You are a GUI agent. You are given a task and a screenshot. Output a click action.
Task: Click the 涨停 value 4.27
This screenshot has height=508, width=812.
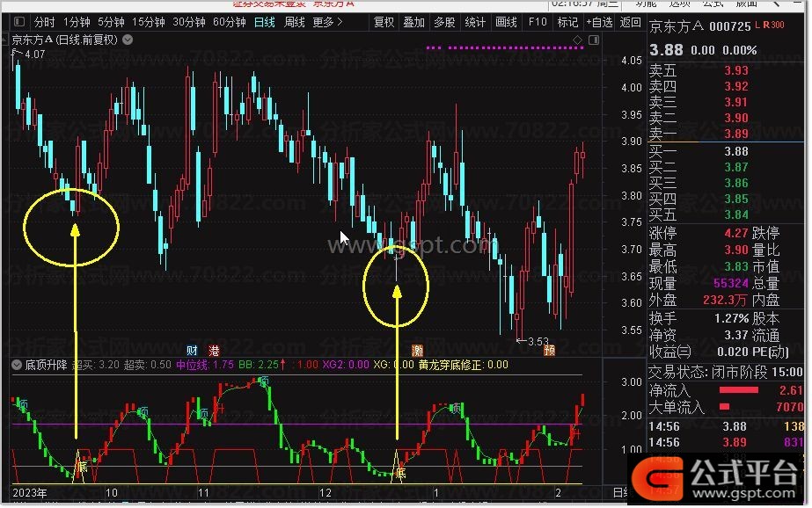(x=735, y=233)
